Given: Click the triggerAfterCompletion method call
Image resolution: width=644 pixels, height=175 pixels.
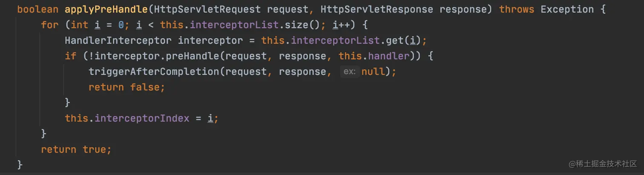Looking at the screenshot, I should coord(154,72).
